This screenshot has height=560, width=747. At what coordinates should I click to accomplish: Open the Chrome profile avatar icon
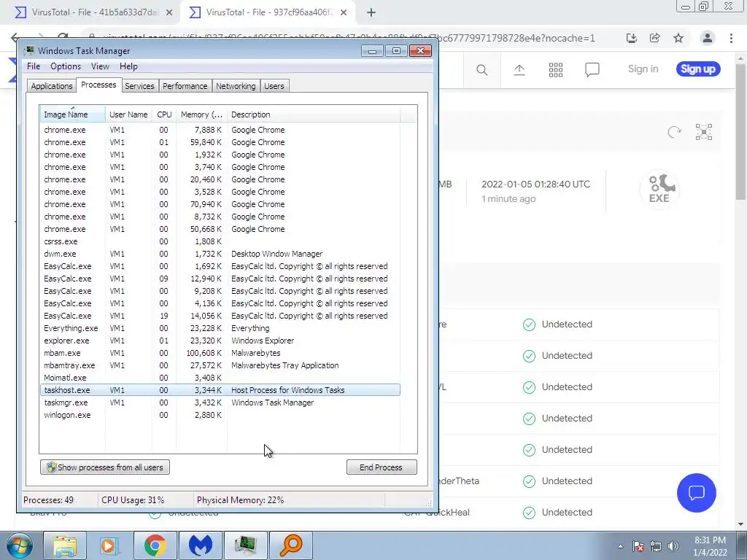pyautogui.click(x=708, y=38)
